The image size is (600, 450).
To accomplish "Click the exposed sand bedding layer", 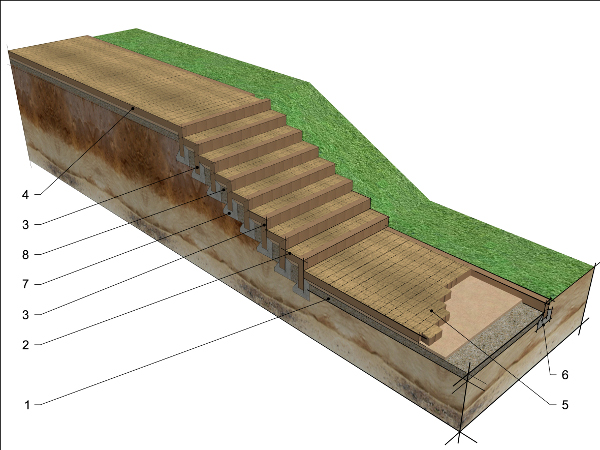I will pos(490,300).
